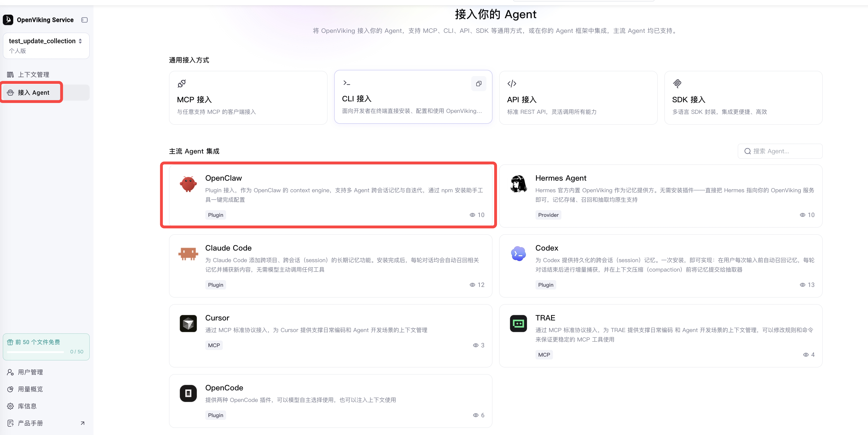868x435 pixels.
Task: Click the API 接入 code brackets icon
Action: [512, 84]
